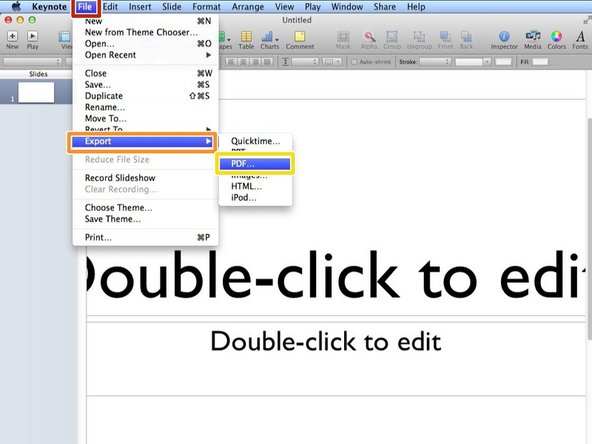The width and height of the screenshot is (592, 444).
Task: Open the Edit menu
Action: pyautogui.click(x=110, y=7)
